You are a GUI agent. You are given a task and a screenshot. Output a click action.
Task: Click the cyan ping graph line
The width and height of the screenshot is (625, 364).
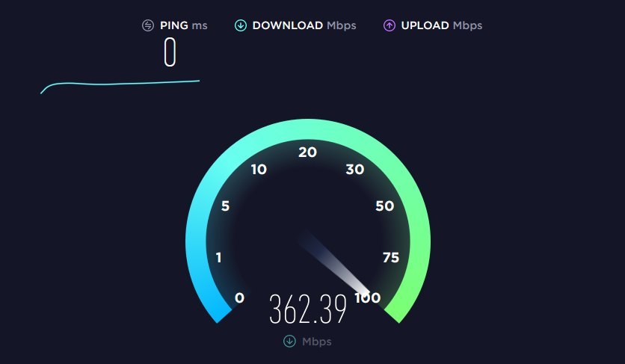click(x=120, y=86)
